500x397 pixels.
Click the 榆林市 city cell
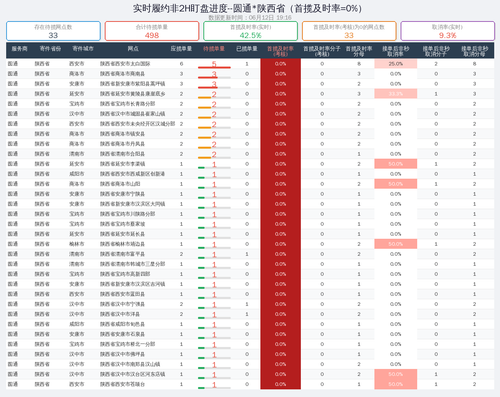(77, 244)
